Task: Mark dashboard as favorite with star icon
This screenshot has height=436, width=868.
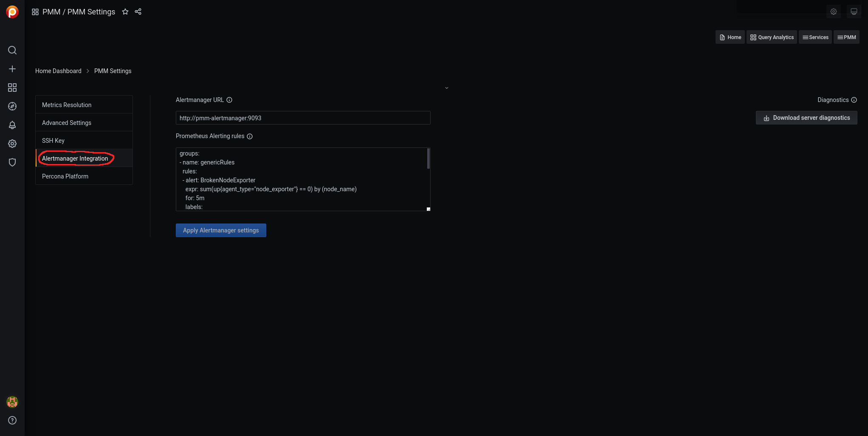Action: coord(125,12)
